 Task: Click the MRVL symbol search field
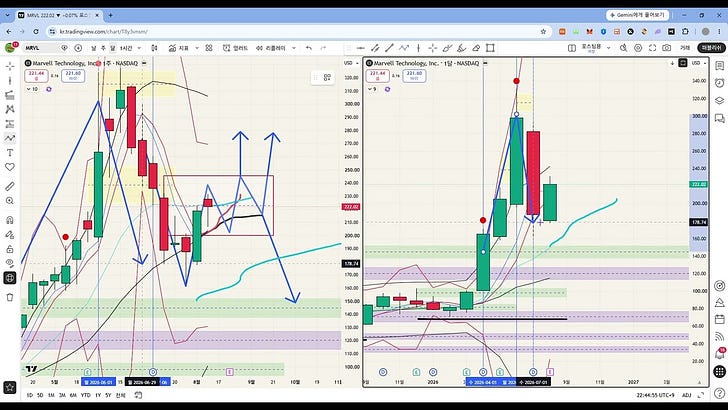point(39,48)
